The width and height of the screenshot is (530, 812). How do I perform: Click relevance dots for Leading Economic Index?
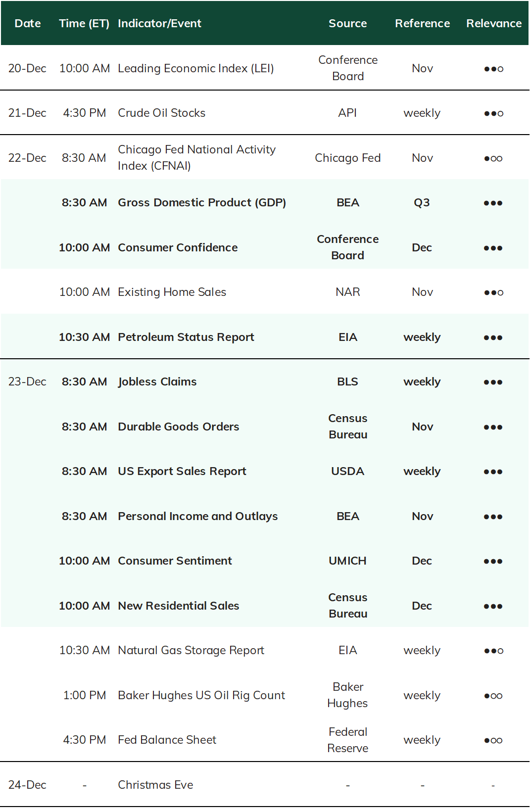pos(493,69)
